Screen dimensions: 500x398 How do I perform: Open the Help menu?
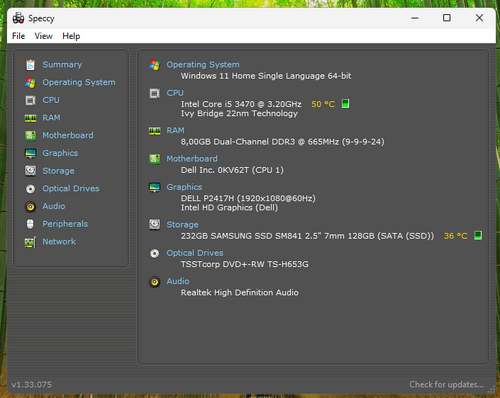point(71,36)
